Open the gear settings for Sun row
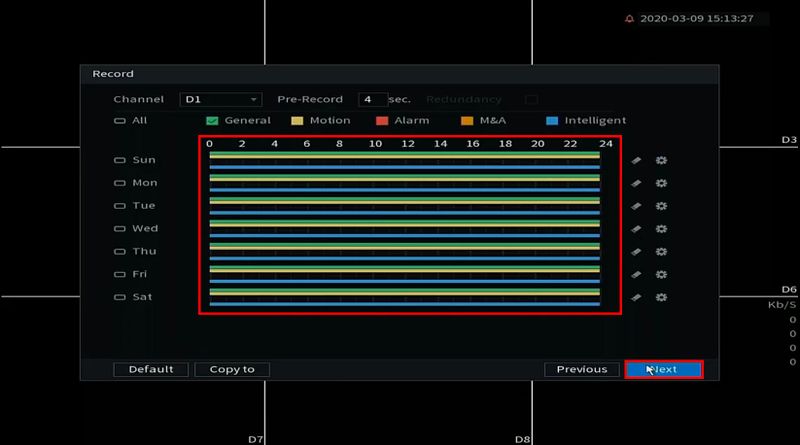The height and width of the screenshot is (445, 800). tap(661, 161)
